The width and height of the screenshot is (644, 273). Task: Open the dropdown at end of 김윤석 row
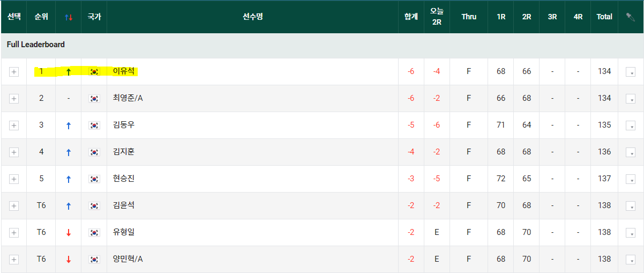click(x=631, y=206)
